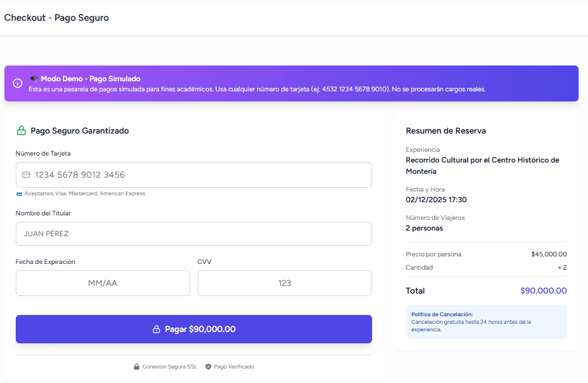Click the Conexión Segura SSL text
588x383 pixels.
pos(169,367)
